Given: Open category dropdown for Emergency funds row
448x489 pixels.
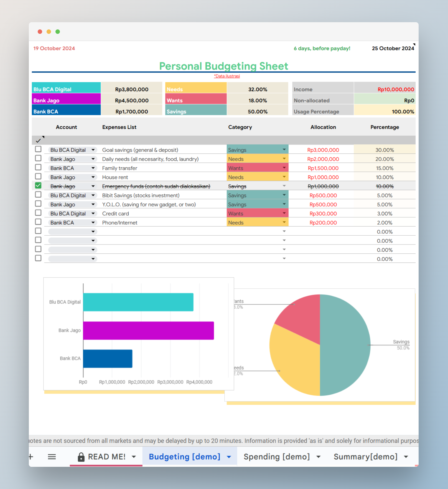Looking at the screenshot, I should click(284, 186).
